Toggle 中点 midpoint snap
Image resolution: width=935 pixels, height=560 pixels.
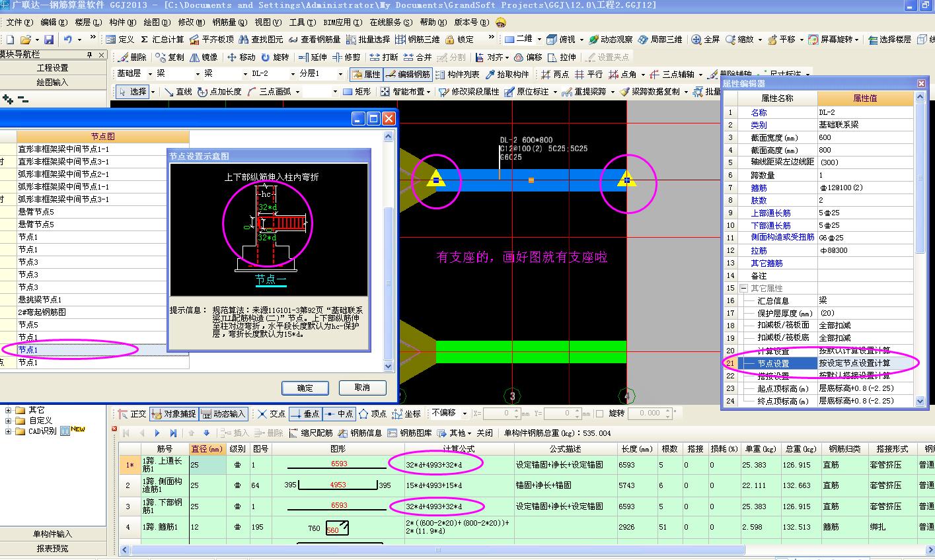[339, 414]
